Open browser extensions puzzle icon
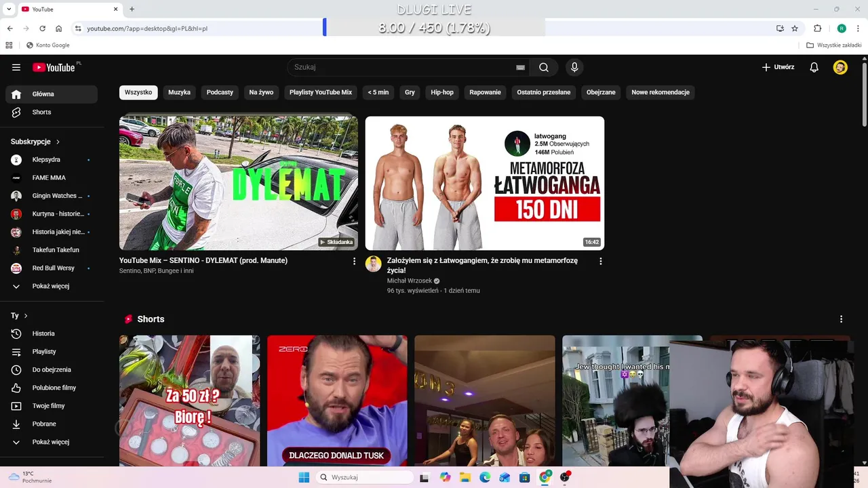This screenshot has height=488, width=868. pyautogui.click(x=818, y=28)
